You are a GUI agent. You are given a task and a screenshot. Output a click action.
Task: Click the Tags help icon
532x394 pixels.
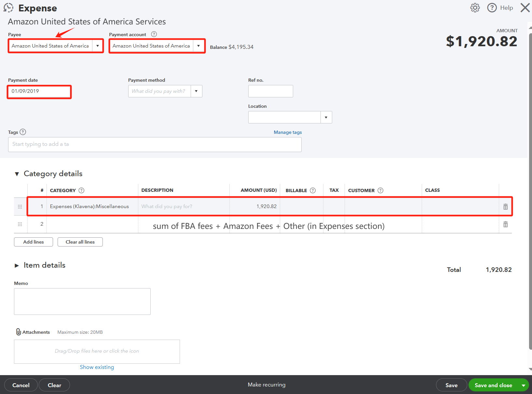pyautogui.click(x=23, y=132)
